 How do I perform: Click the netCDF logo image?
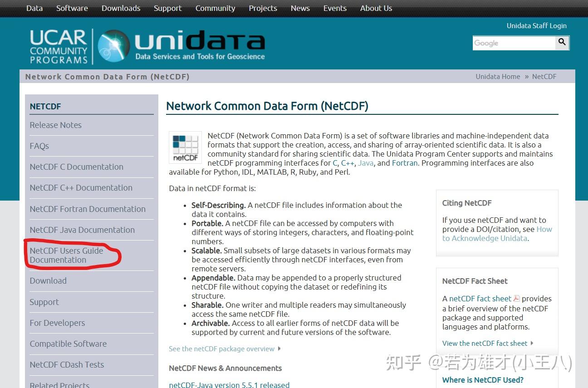pos(185,147)
